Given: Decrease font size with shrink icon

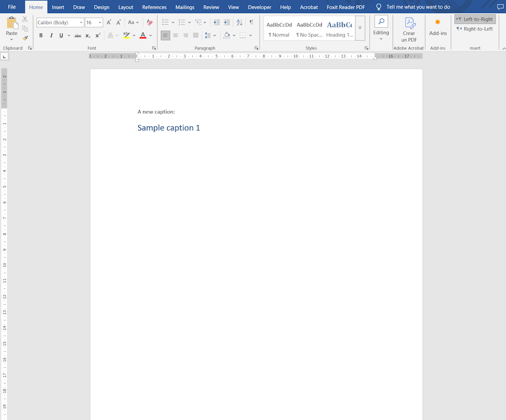Looking at the screenshot, I should click(x=118, y=22).
